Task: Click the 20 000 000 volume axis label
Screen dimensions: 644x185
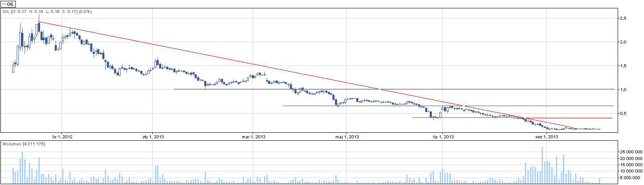Action: (x=631, y=159)
